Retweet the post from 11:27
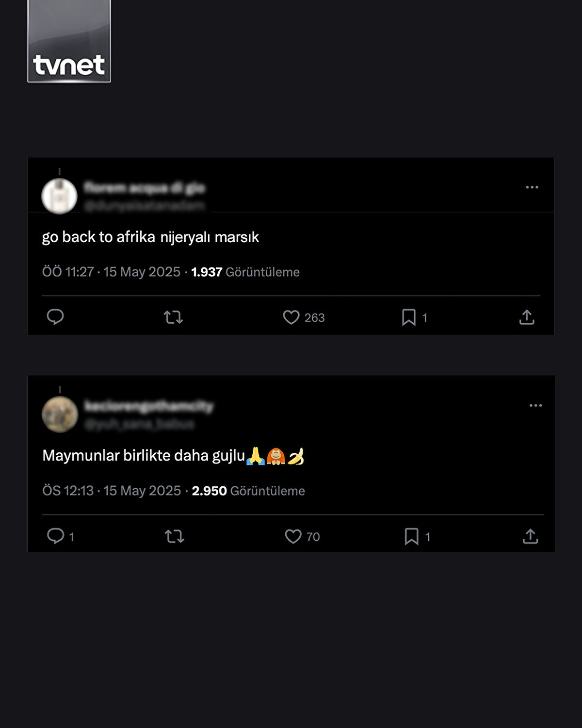This screenshot has width=582, height=728. pos(173,317)
